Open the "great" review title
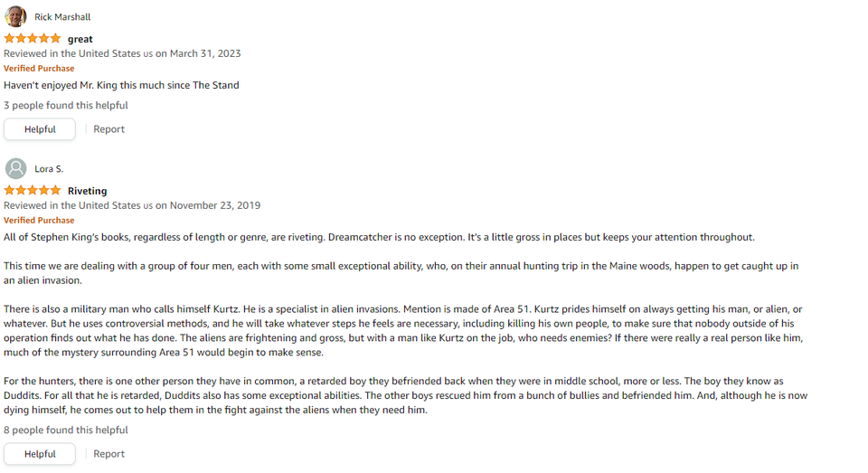The height and width of the screenshot is (473, 868). pyautogui.click(x=80, y=39)
